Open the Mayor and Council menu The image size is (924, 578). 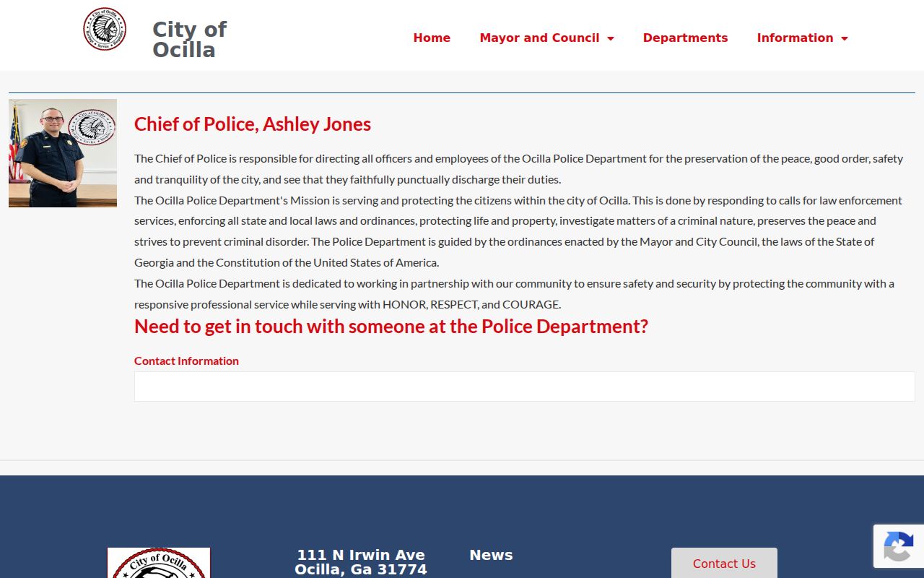tap(546, 38)
